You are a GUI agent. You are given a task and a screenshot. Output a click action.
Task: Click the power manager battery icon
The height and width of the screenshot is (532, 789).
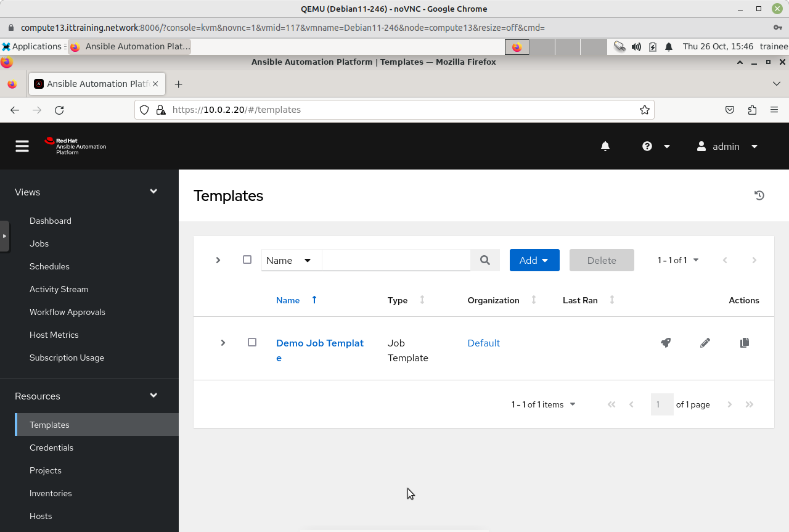point(653,46)
